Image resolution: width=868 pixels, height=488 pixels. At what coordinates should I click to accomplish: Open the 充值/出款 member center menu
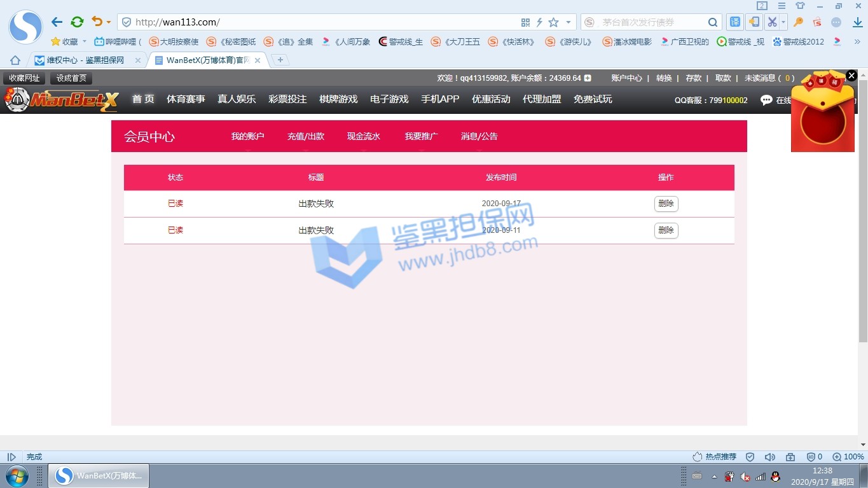pos(306,136)
